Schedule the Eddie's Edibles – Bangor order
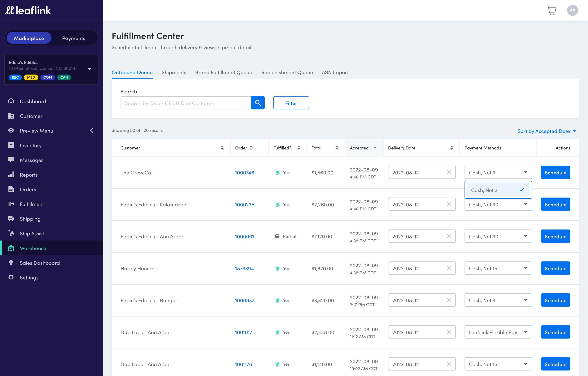 point(555,300)
